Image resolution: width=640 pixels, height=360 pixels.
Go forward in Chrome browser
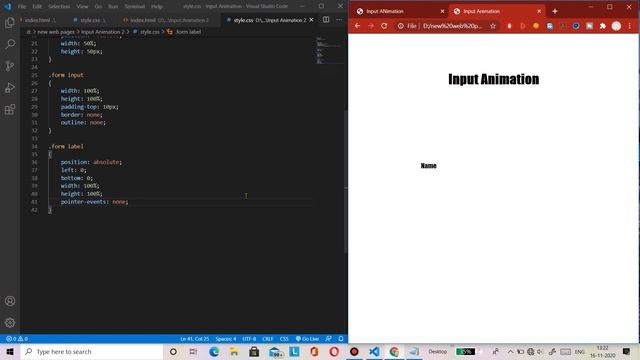[371, 26]
